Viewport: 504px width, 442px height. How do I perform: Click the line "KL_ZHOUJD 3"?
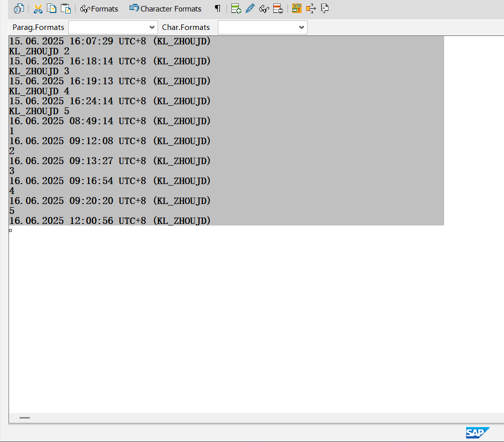[x=39, y=71]
